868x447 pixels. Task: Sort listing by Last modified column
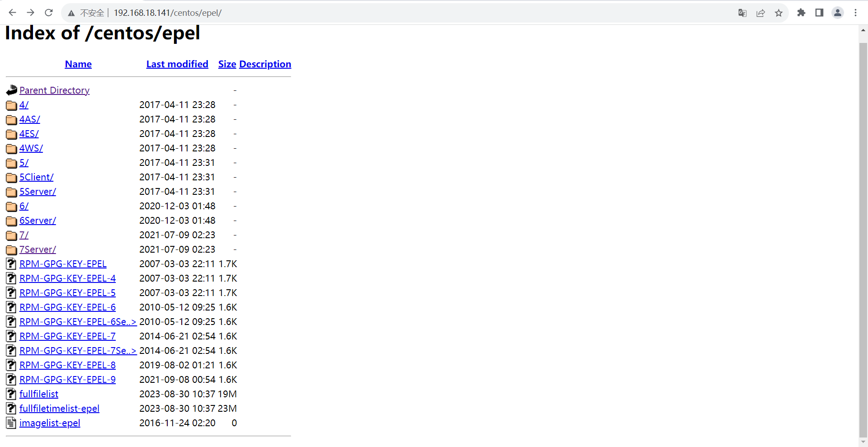[177, 64]
